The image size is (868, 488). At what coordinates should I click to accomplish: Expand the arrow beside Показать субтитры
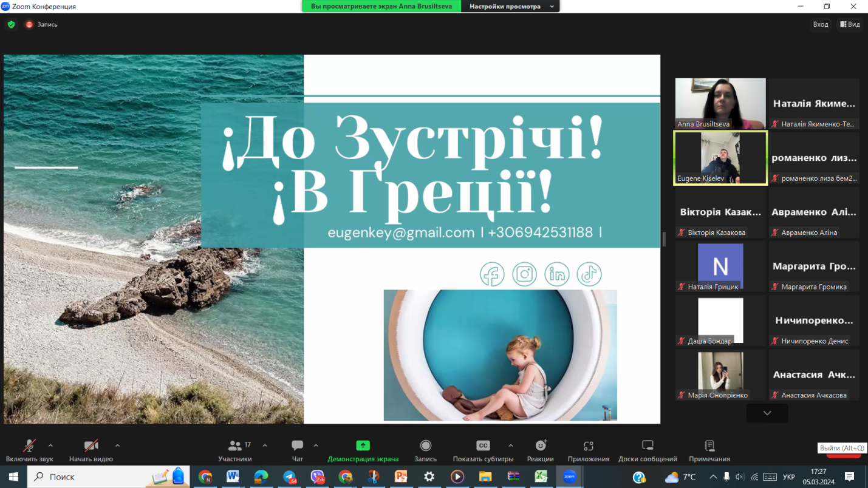click(510, 446)
